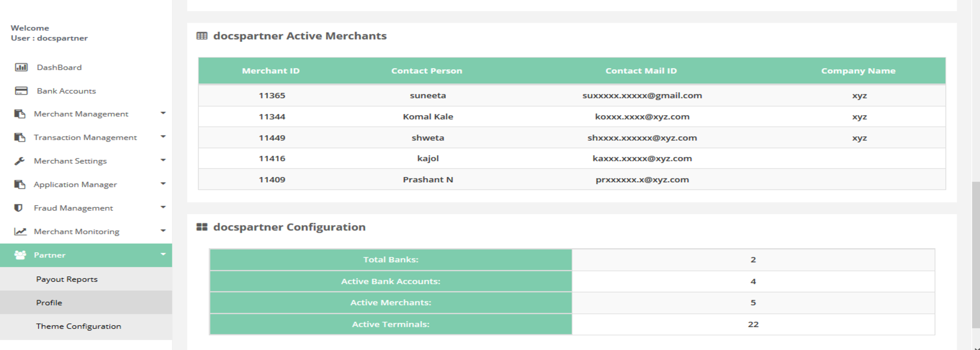
Task: Click the Merchant Settings wrench icon
Action: point(20,161)
